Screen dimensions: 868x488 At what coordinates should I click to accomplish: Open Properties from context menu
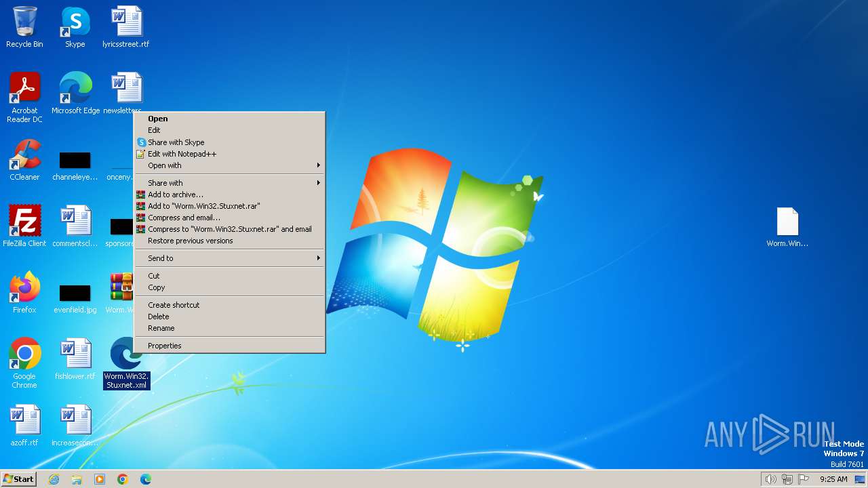coord(230,346)
